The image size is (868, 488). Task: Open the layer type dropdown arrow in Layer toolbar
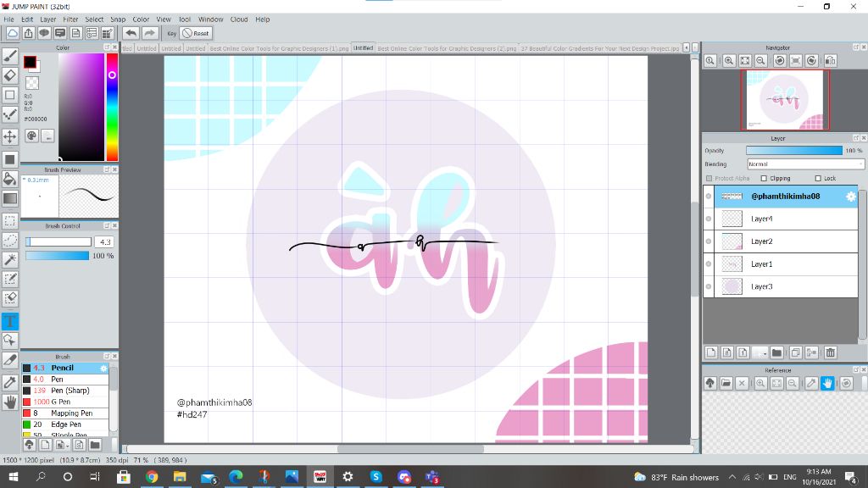pos(762,352)
